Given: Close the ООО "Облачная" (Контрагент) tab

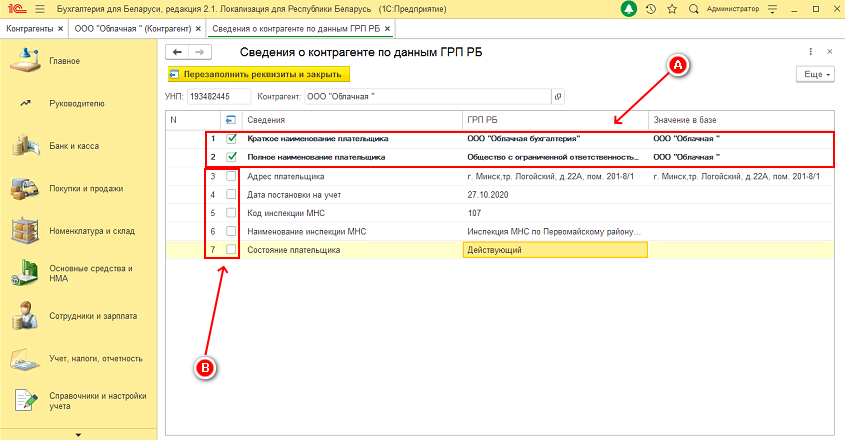Looking at the screenshot, I should (x=198, y=29).
